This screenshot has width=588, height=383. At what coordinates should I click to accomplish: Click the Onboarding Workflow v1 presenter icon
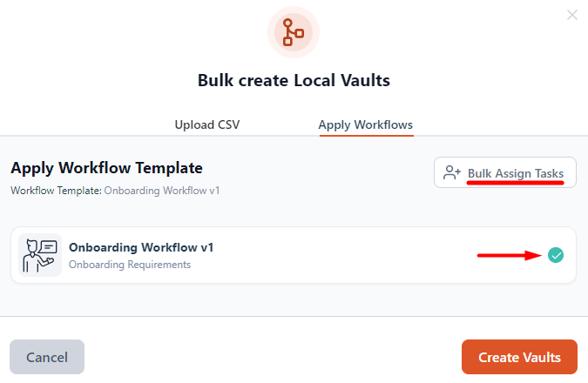pos(40,255)
